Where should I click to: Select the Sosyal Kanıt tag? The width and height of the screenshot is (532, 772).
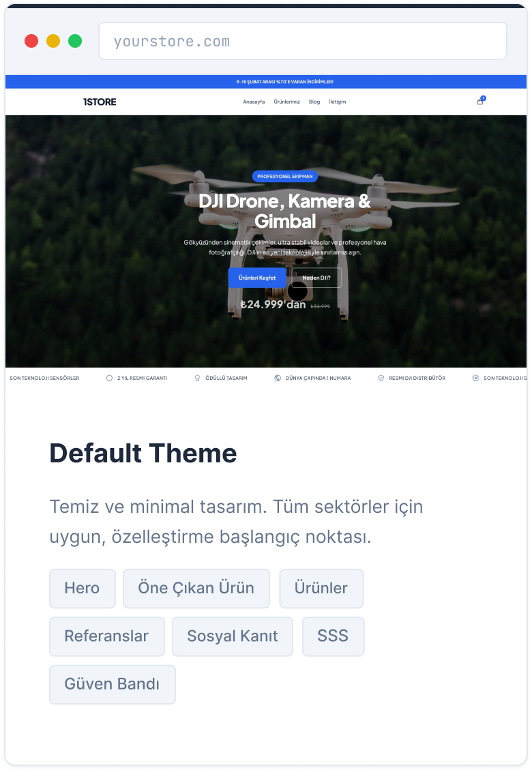(233, 636)
